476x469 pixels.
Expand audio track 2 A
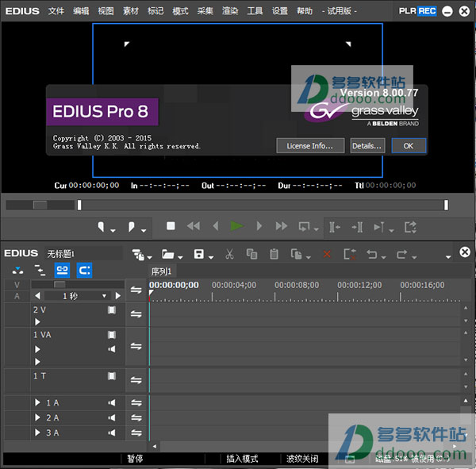(x=37, y=417)
